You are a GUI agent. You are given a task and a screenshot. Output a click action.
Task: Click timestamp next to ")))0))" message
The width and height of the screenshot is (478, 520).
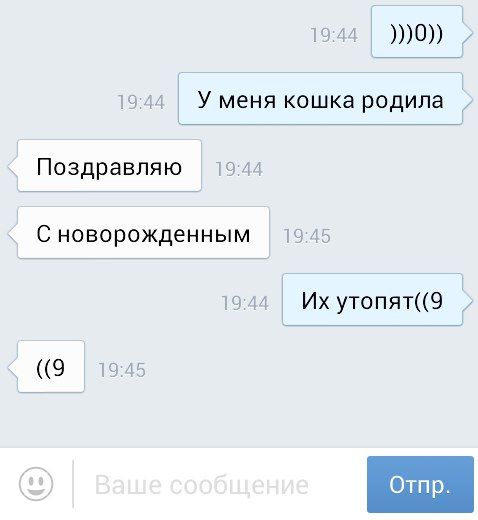[x=334, y=35]
